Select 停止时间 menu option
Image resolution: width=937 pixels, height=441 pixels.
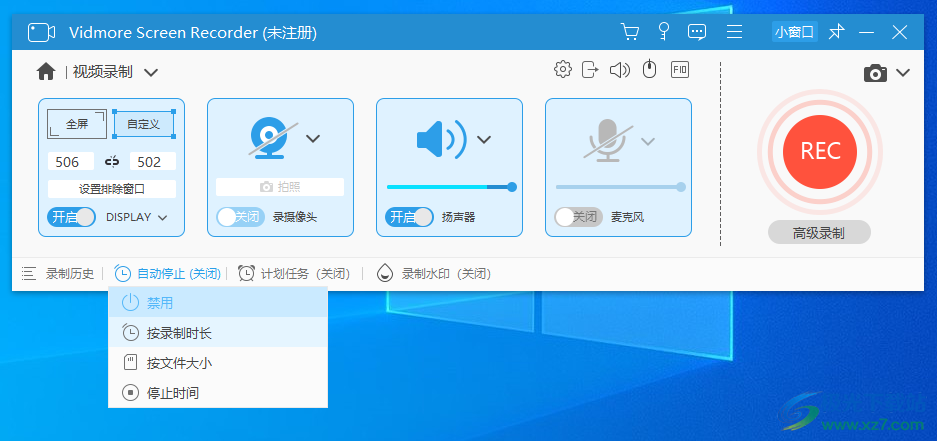pyautogui.click(x=218, y=393)
